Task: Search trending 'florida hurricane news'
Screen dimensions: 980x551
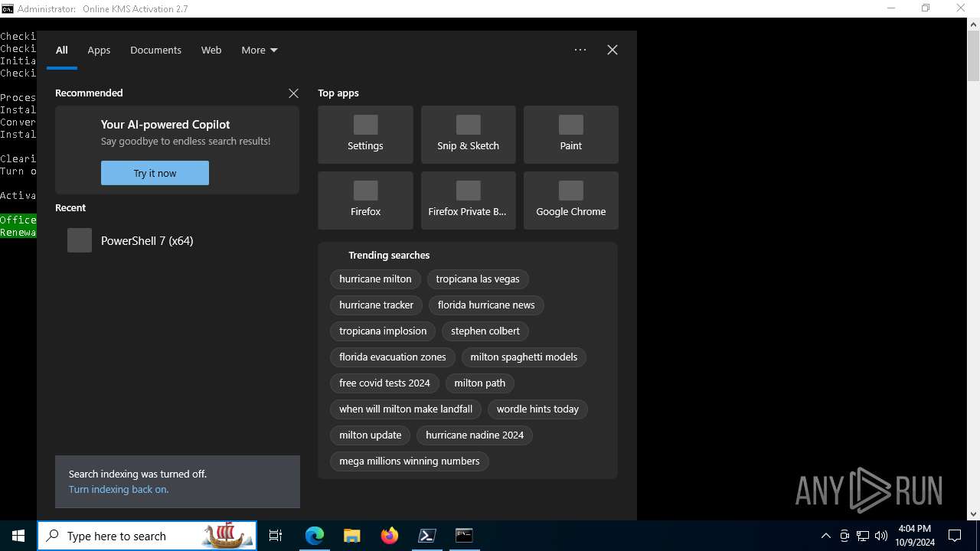Action: pos(486,305)
